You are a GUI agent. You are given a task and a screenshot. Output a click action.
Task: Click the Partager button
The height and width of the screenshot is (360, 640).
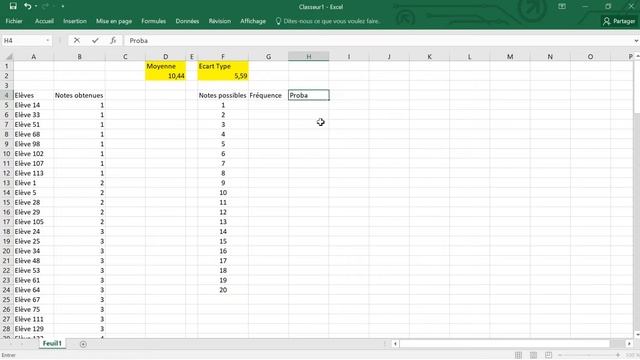[619, 21]
